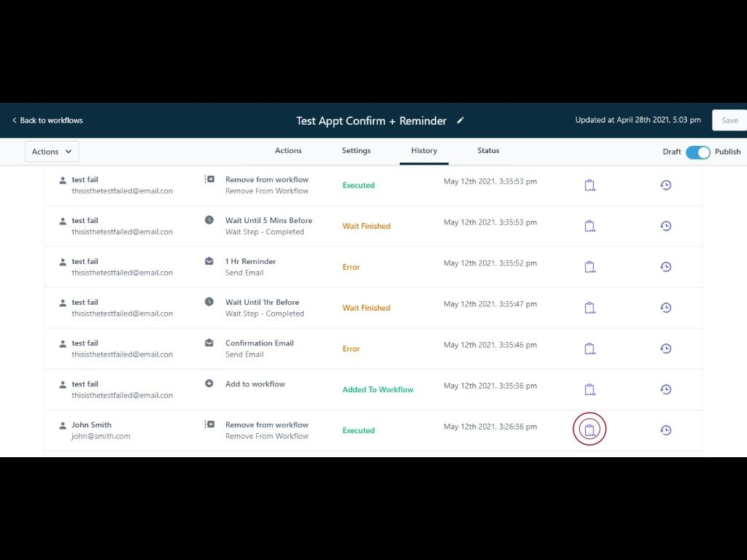The width and height of the screenshot is (747, 560).
Task: Click the Publish label
Action: point(727,152)
